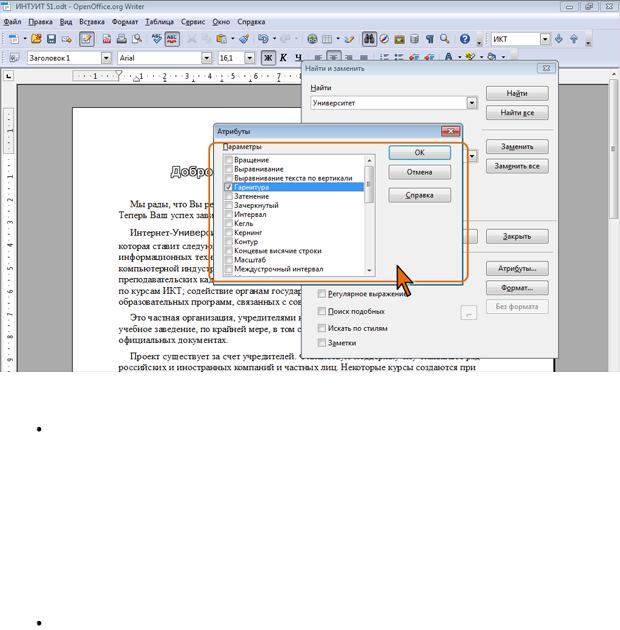Screen dimensions: 620x630
Task: Open the Сервис menu
Action: point(193,22)
